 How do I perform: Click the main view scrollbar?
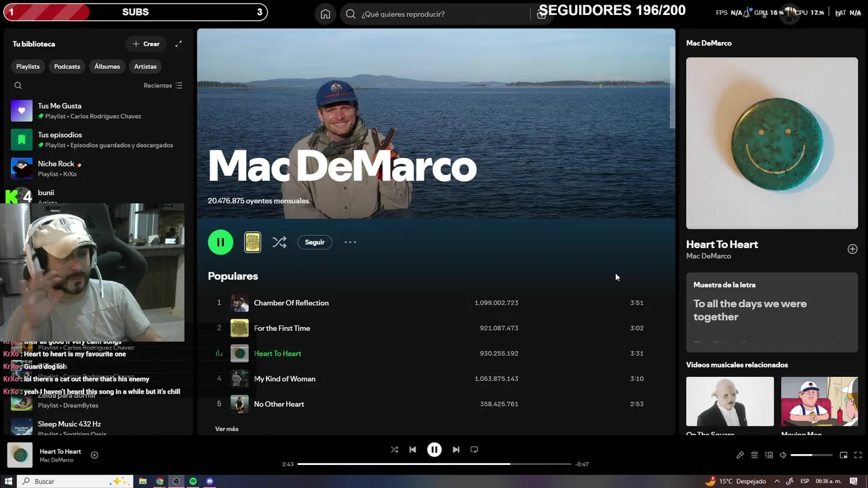point(672,88)
